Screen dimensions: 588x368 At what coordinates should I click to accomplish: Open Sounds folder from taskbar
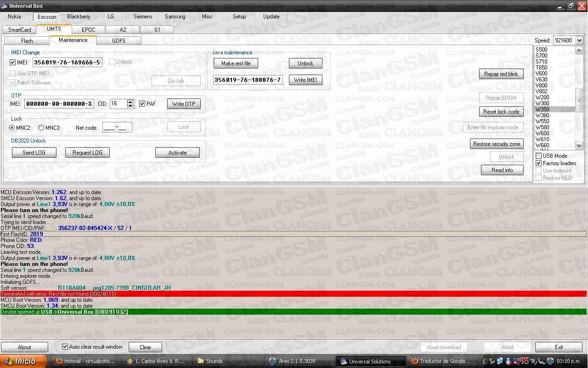click(x=228, y=361)
